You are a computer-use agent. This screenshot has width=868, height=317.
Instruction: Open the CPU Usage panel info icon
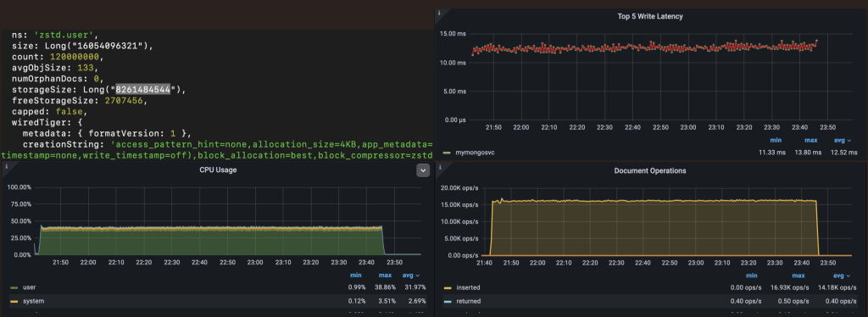pos(6,166)
